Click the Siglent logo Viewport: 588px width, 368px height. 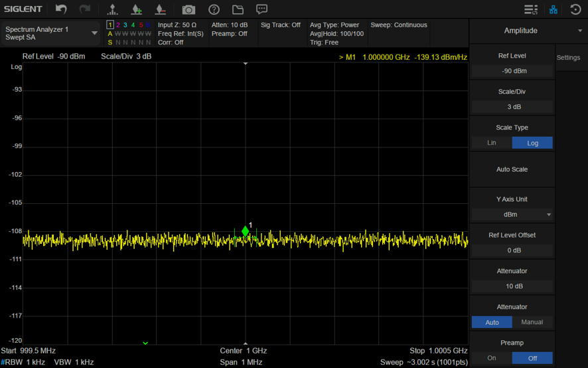click(x=23, y=9)
